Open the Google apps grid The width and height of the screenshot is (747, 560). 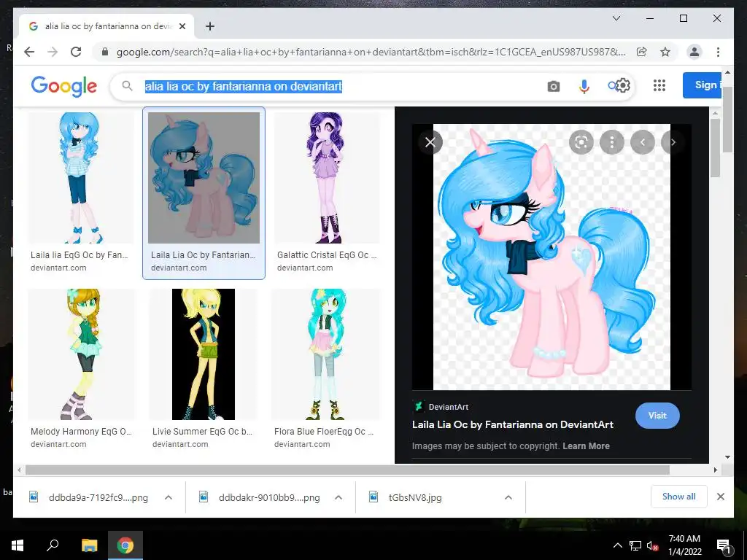pyautogui.click(x=659, y=85)
